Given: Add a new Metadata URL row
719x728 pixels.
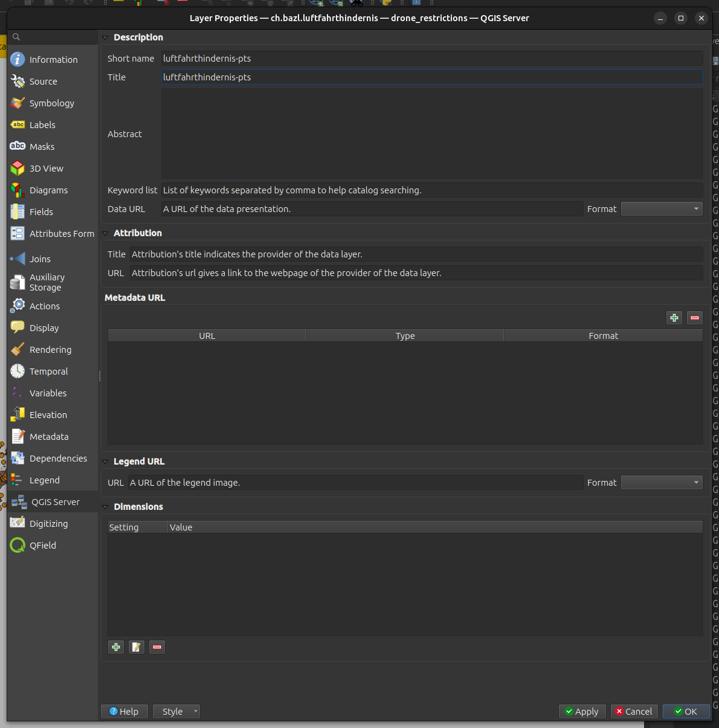Looking at the screenshot, I should tap(674, 318).
